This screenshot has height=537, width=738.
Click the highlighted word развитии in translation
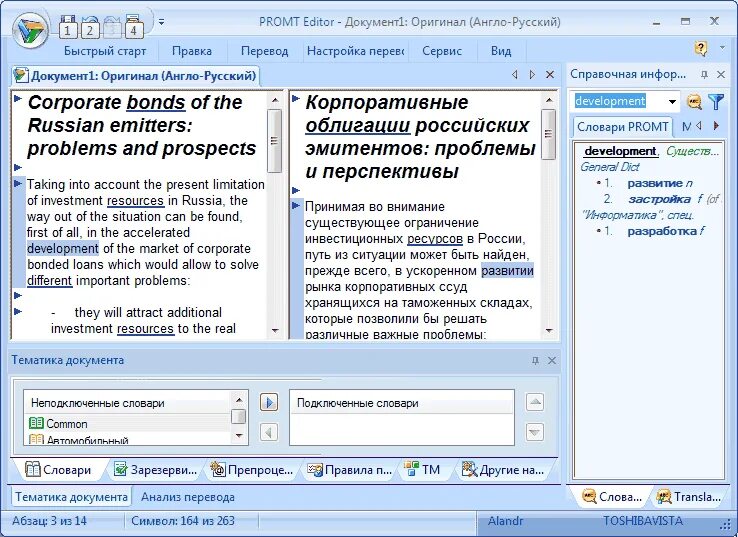click(x=507, y=271)
